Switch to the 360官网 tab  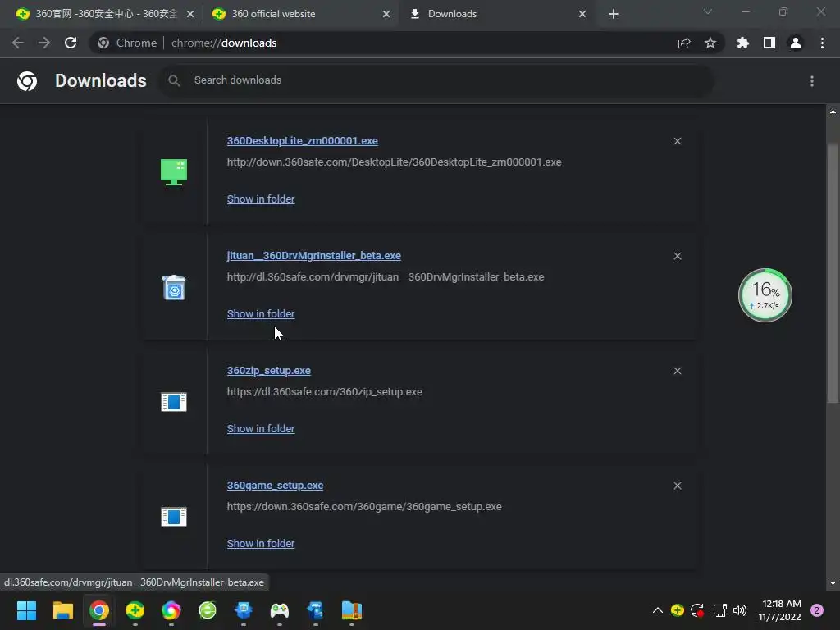(x=105, y=14)
